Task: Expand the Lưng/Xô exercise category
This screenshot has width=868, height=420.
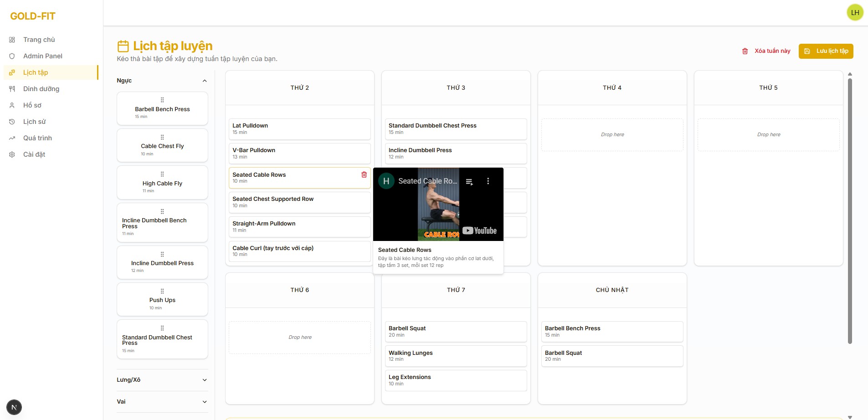Action: (205, 380)
